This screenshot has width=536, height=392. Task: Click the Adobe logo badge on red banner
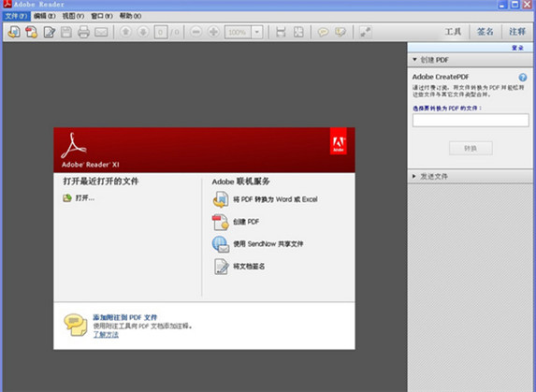pos(339,141)
